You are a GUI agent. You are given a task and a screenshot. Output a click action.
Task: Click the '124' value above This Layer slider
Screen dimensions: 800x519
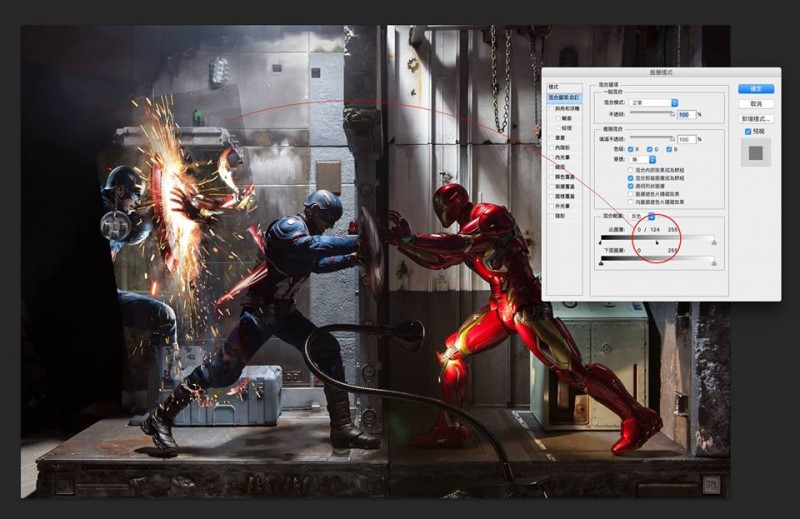[655, 230]
